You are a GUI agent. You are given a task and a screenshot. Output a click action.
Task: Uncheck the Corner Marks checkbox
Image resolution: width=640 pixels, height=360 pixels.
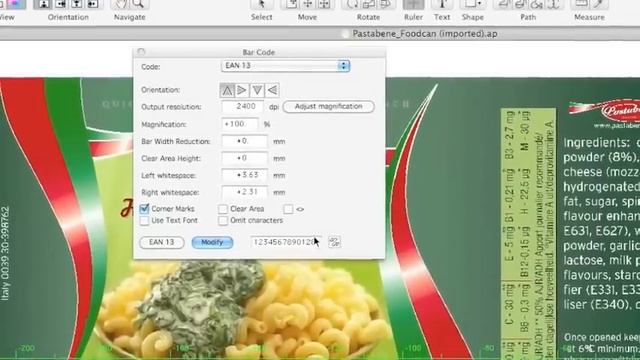144,209
